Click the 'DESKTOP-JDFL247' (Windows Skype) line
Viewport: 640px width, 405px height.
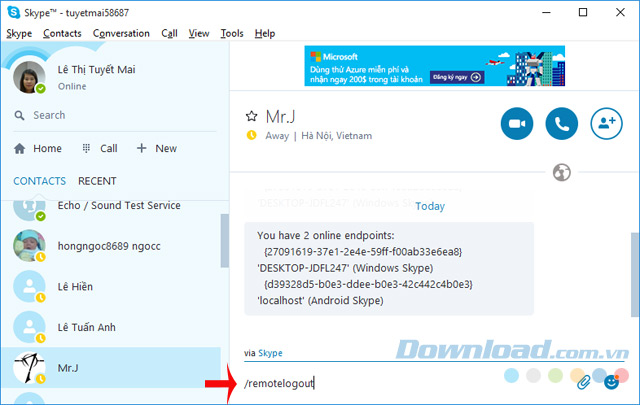click(x=345, y=268)
